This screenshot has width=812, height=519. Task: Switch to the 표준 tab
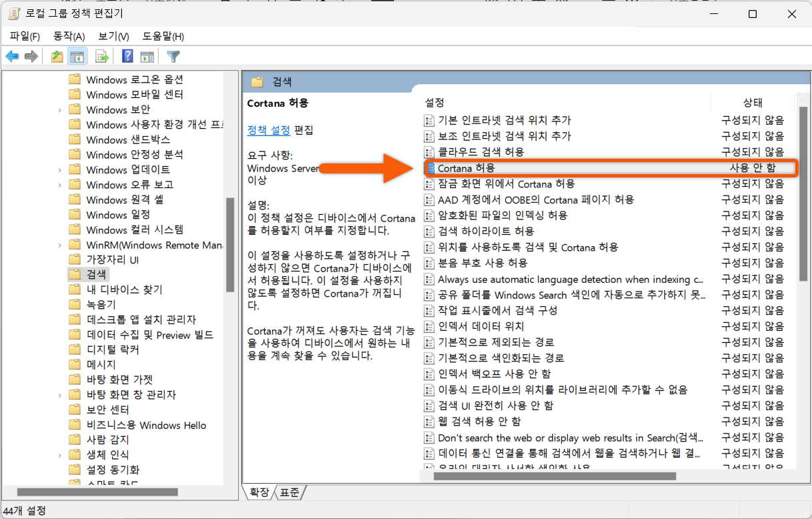(x=290, y=492)
